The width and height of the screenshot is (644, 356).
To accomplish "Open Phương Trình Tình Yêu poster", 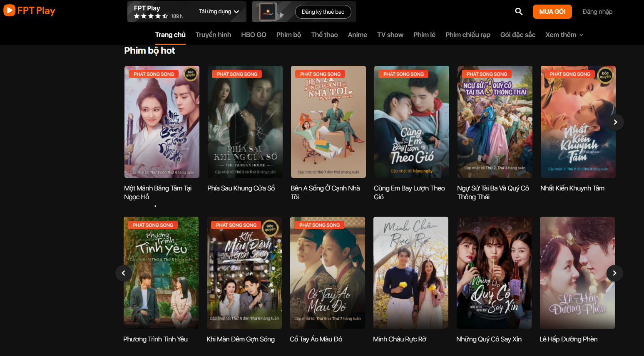I will pyautogui.click(x=161, y=273).
